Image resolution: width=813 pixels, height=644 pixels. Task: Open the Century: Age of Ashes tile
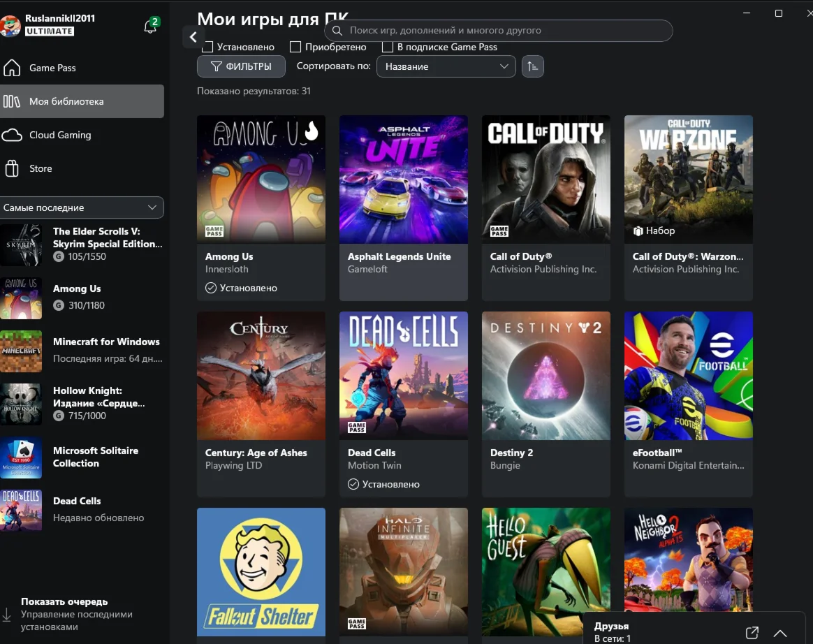point(261,404)
